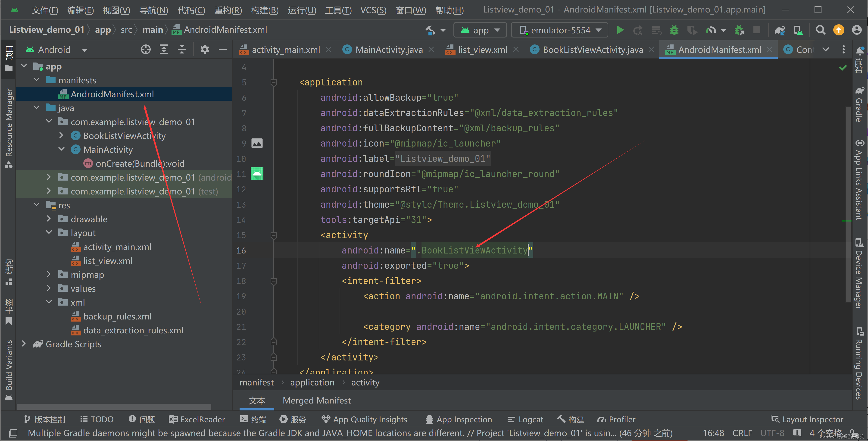Select backup_rules.xml in project tree

point(117,316)
